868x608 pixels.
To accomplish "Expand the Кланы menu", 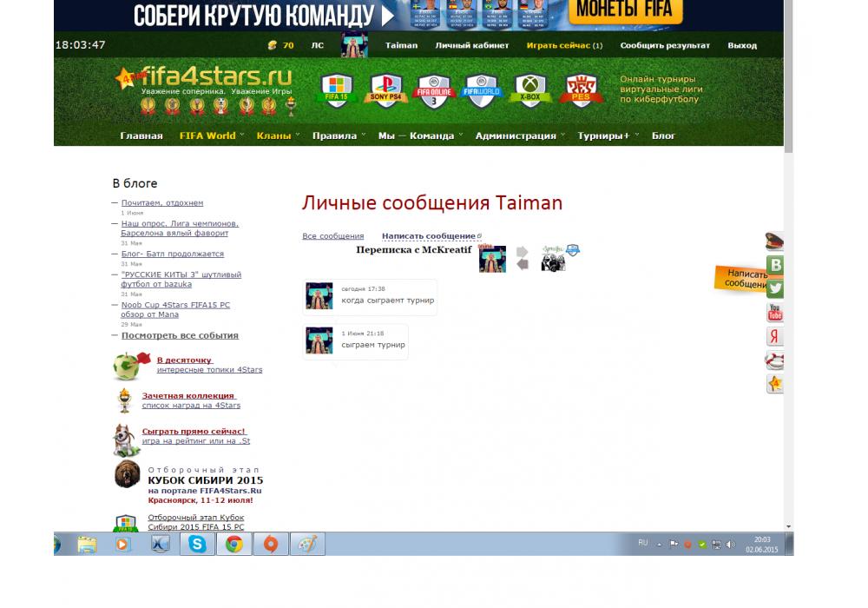I will pos(274,135).
